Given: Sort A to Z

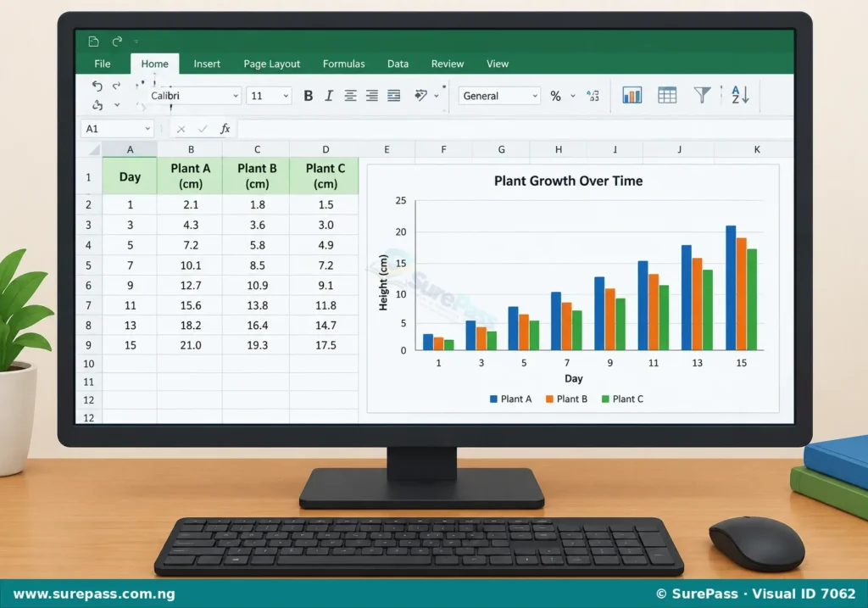Looking at the screenshot, I should pyautogui.click(x=740, y=95).
